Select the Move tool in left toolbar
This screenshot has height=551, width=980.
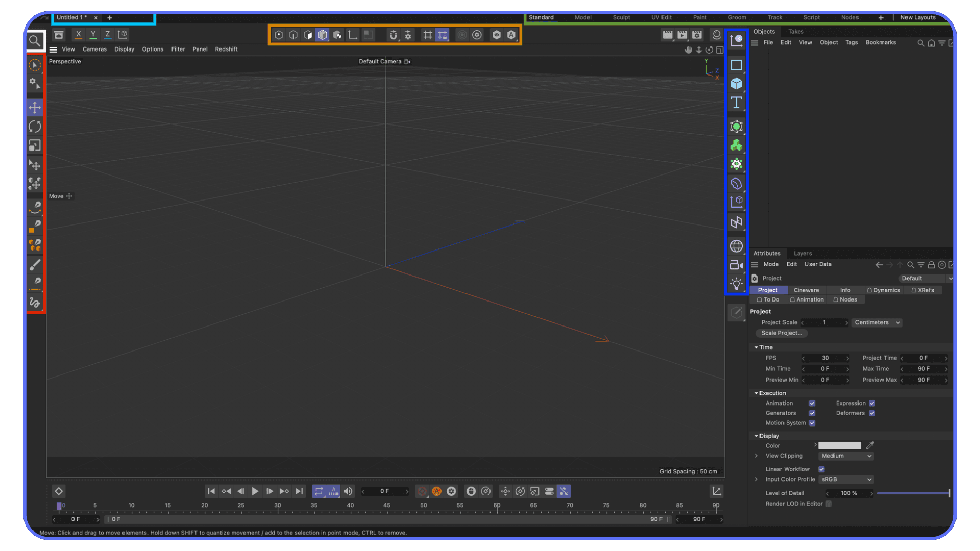(x=35, y=107)
